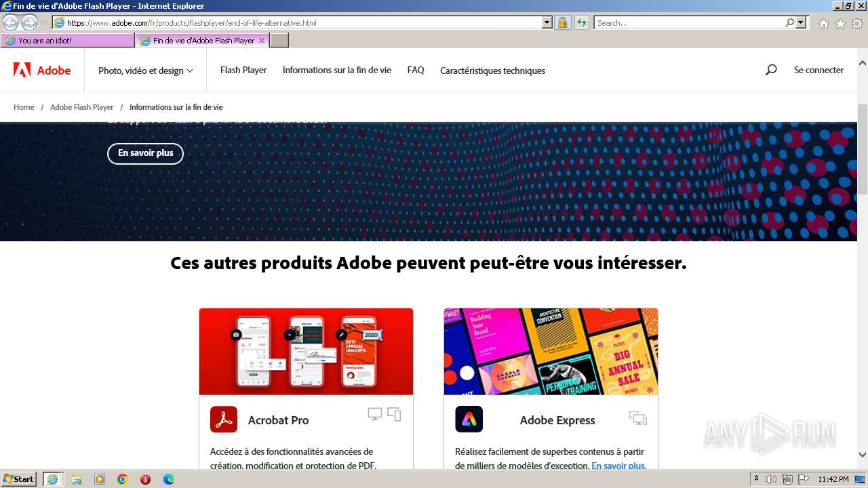This screenshot has height=488, width=868.
Task: View the security lock report icon
Action: click(562, 22)
